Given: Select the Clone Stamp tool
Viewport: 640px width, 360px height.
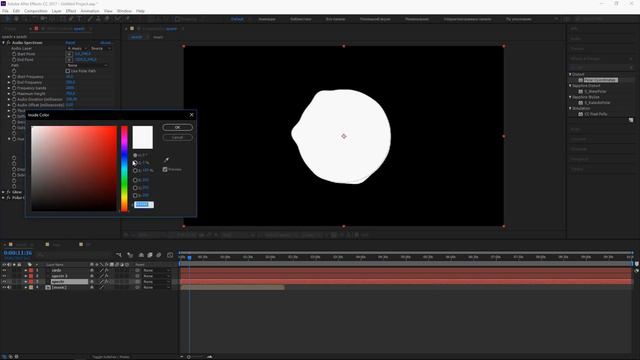Looking at the screenshot, I should pyautogui.click(x=98, y=19).
